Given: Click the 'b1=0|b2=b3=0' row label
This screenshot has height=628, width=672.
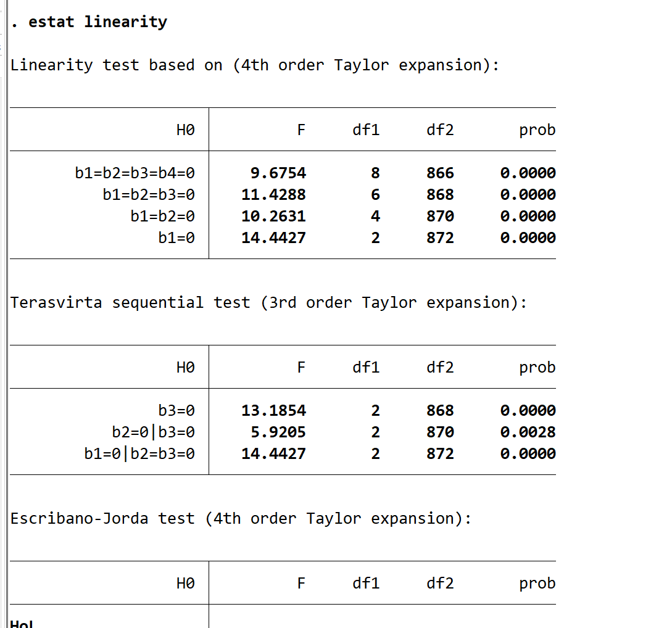Looking at the screenshot, I should tap(139, 454).
